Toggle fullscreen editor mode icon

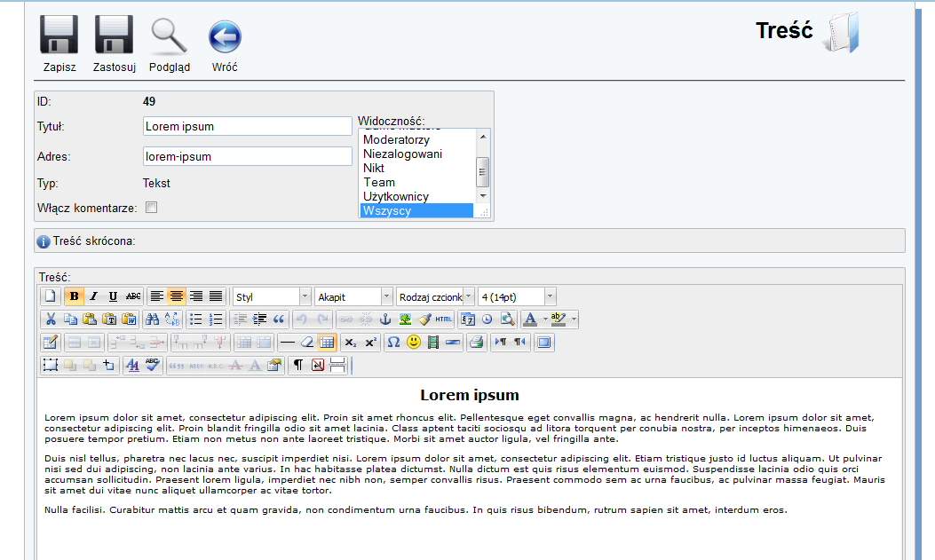543,343
